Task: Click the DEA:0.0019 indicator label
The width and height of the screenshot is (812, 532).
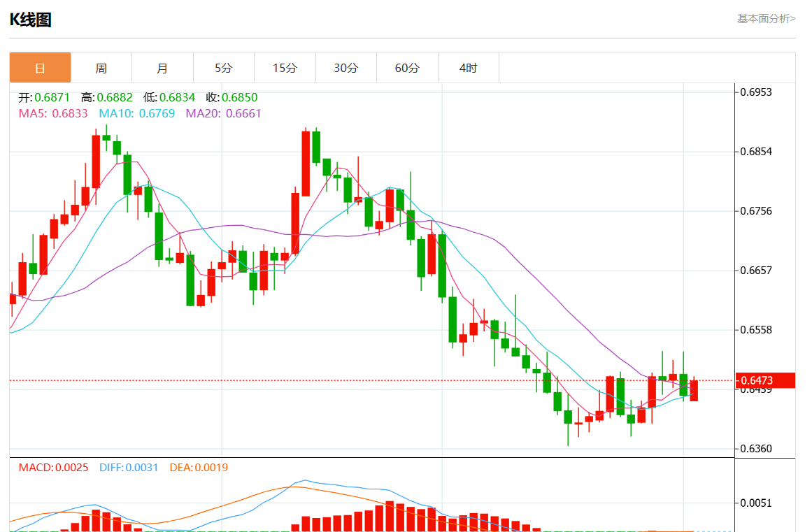Action: (199, 467)
